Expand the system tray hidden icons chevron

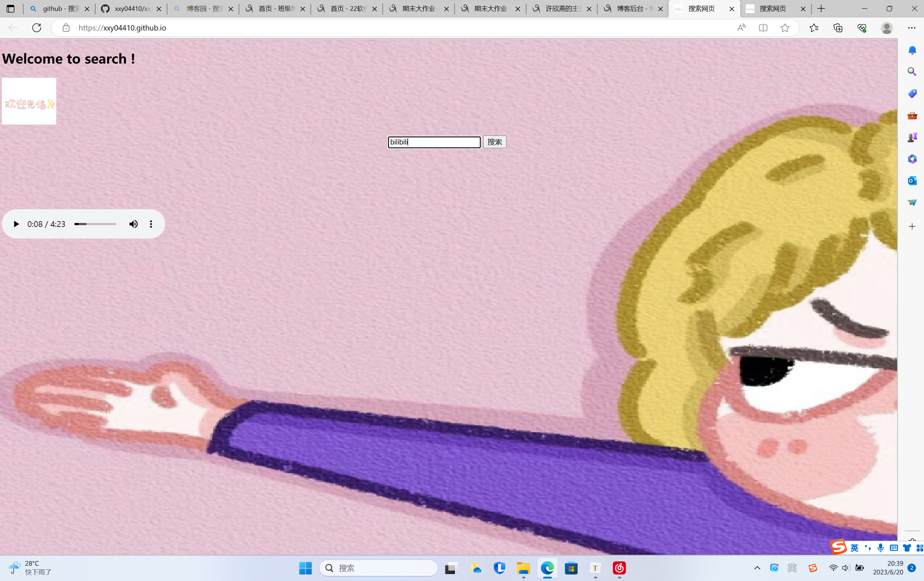tap(757, 568)
